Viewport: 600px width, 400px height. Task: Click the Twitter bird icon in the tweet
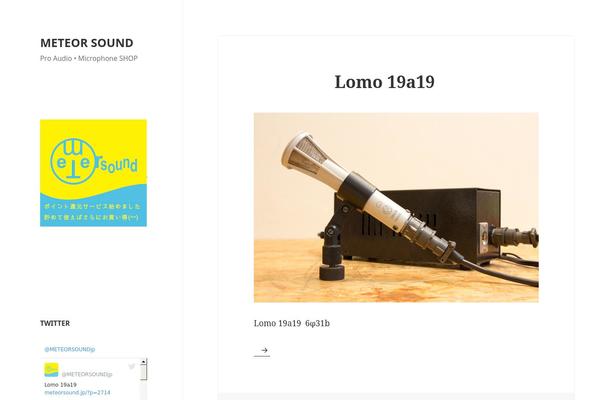point(132,366)
